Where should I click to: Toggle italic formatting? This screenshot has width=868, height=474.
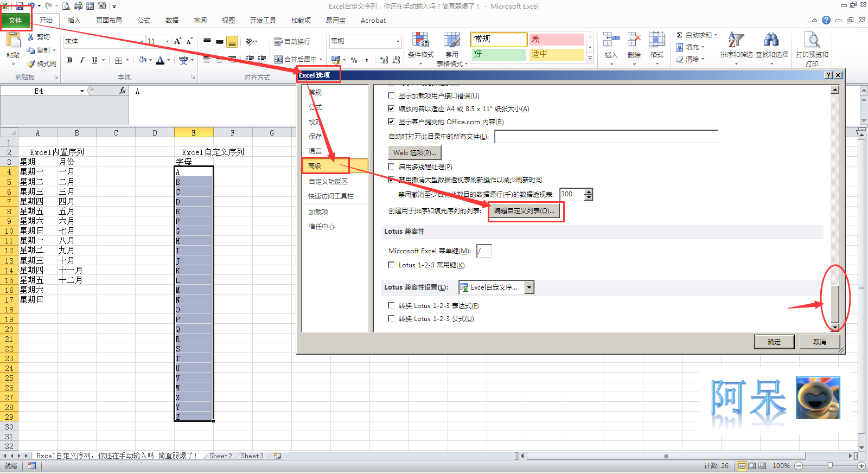[x=82, y=60]
